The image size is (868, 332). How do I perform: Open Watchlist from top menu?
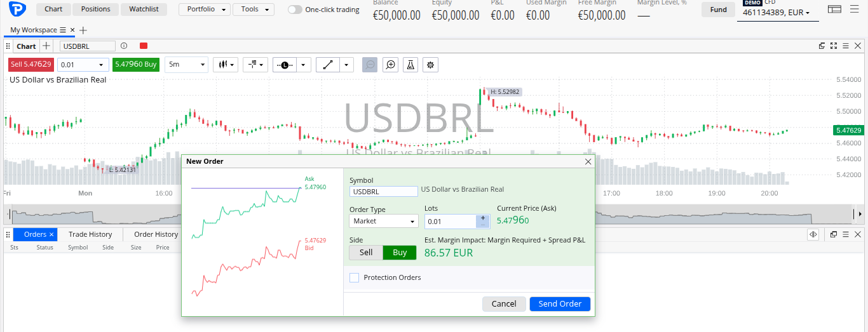[x=144, y=10]
